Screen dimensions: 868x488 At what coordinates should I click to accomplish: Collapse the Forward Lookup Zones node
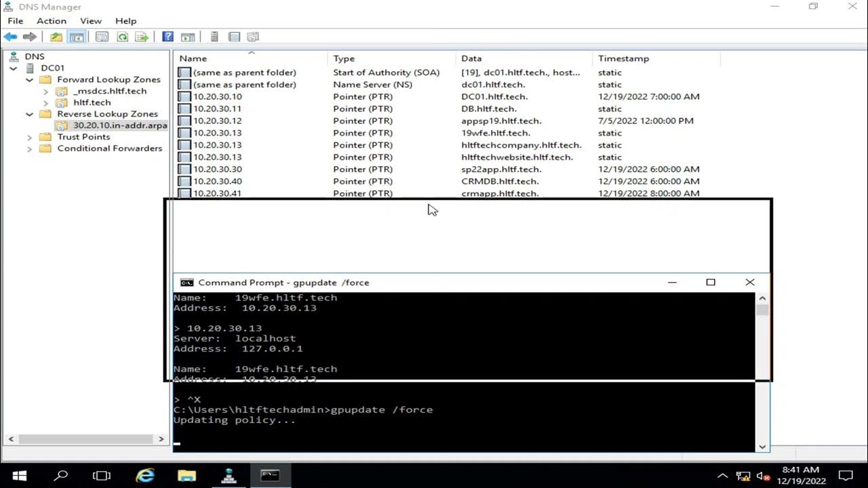tap(29, 79)
